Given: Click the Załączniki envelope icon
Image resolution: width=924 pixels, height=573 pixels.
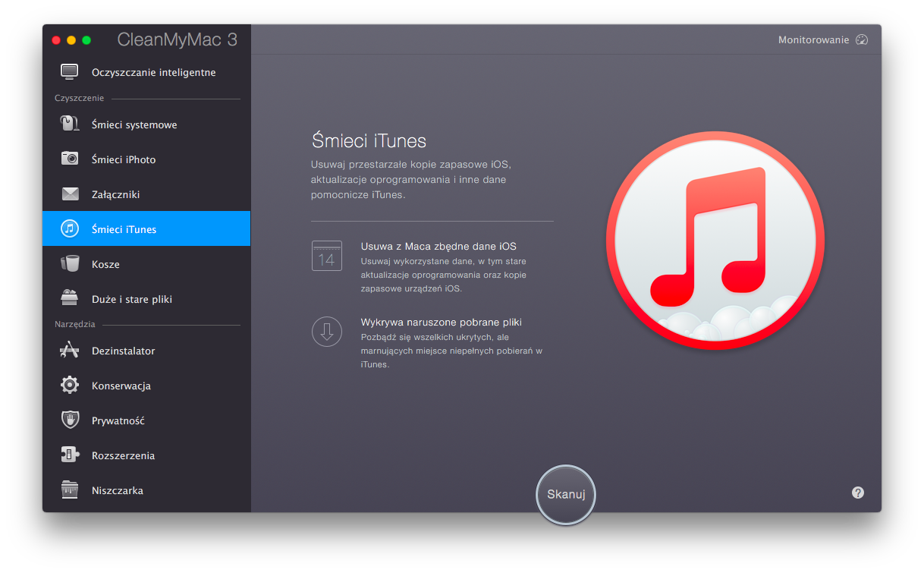Looking at the screenshot, I should (x=70, y=194).
